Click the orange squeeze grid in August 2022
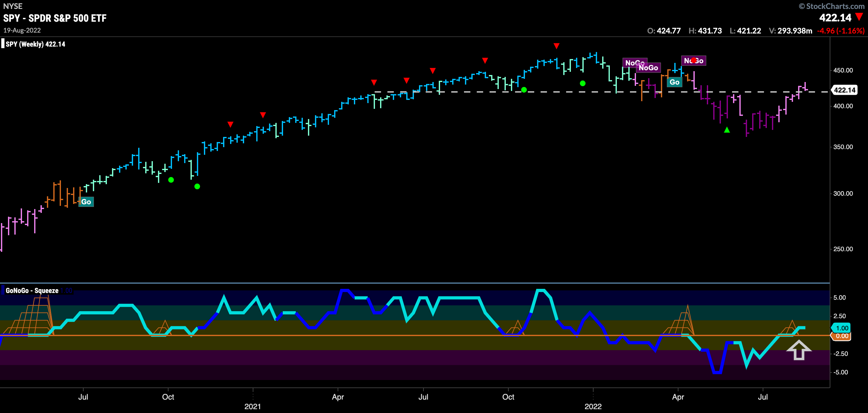Viewport: 868px width, 413px height. pos(789,328)
